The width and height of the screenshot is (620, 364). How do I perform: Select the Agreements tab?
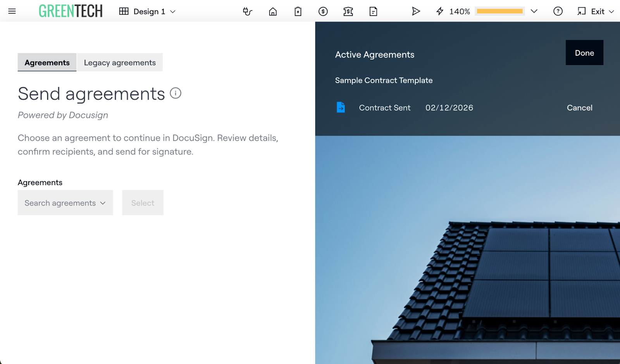[47, 62]
